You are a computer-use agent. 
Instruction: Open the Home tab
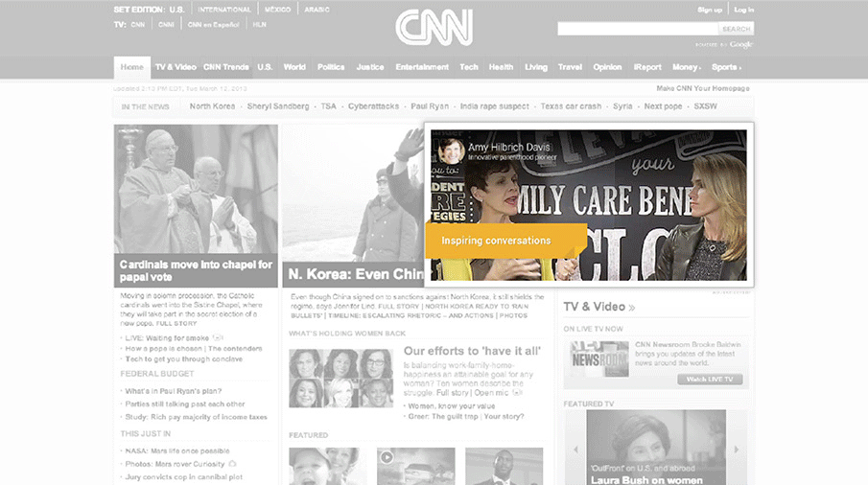click(x=131, y=67)
